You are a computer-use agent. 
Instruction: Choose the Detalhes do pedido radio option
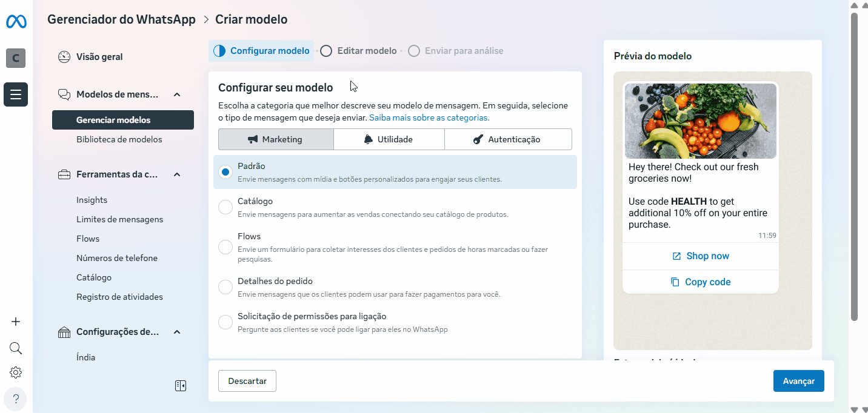[225, 287]
